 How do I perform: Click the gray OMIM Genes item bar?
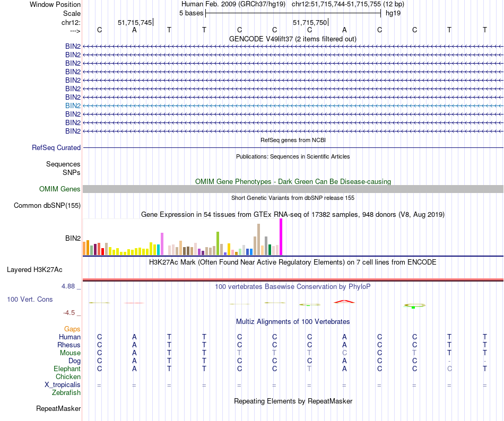(293, 189)
